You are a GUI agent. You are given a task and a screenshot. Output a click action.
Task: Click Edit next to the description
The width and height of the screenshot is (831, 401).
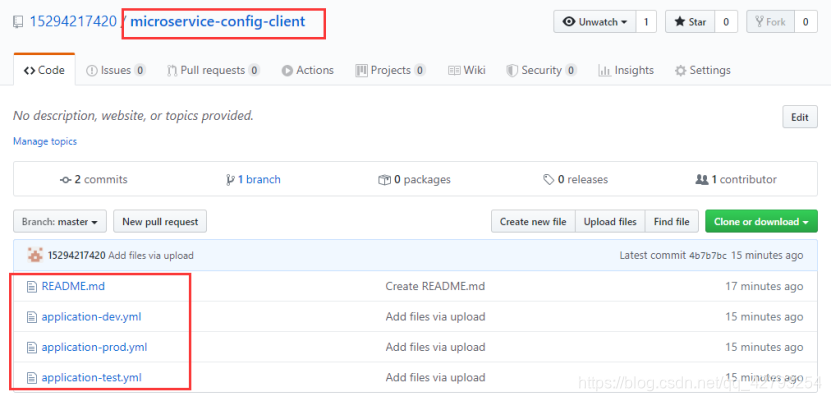click(x=800, y=117)
